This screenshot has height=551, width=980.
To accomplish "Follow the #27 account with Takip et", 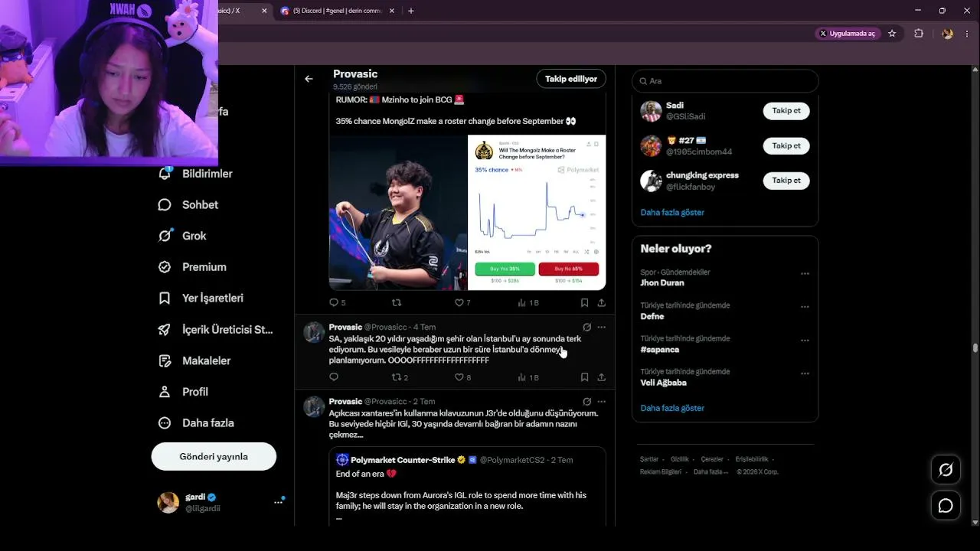I will [x=786, y=145].
